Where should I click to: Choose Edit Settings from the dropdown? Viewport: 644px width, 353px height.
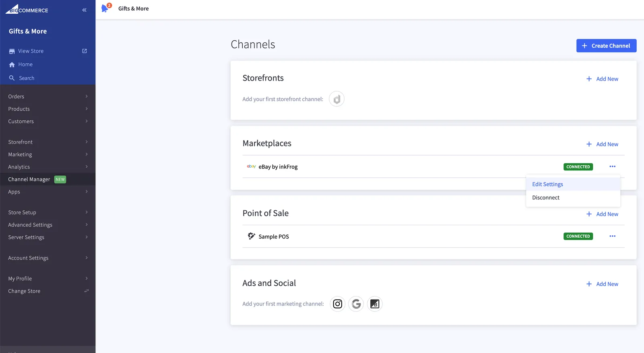(x=573, y=184)
